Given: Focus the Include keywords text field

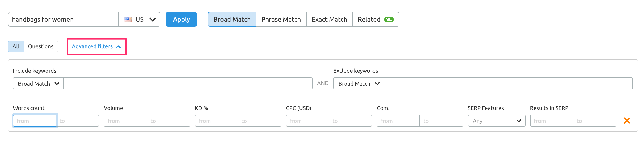Looking at the screenshot, I should click(x=188, y=84).
